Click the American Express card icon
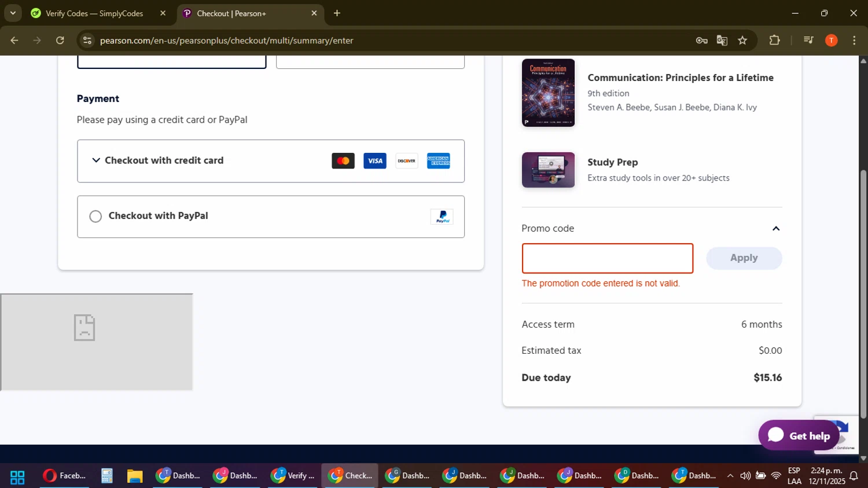Image resolution: width=868 pixels, height=488 pixels. point(439,161)
